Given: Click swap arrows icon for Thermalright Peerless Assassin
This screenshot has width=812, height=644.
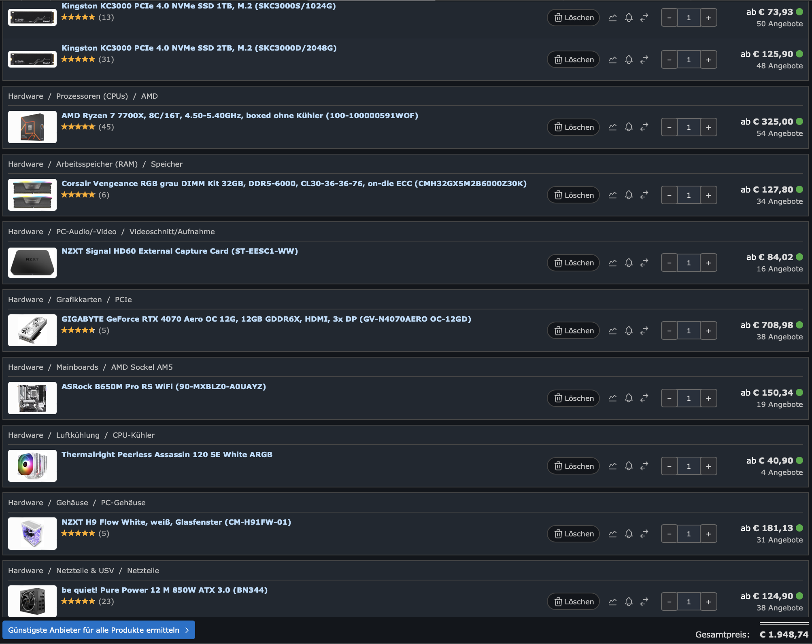Looking at the screenshot, I should click(644, 466).
